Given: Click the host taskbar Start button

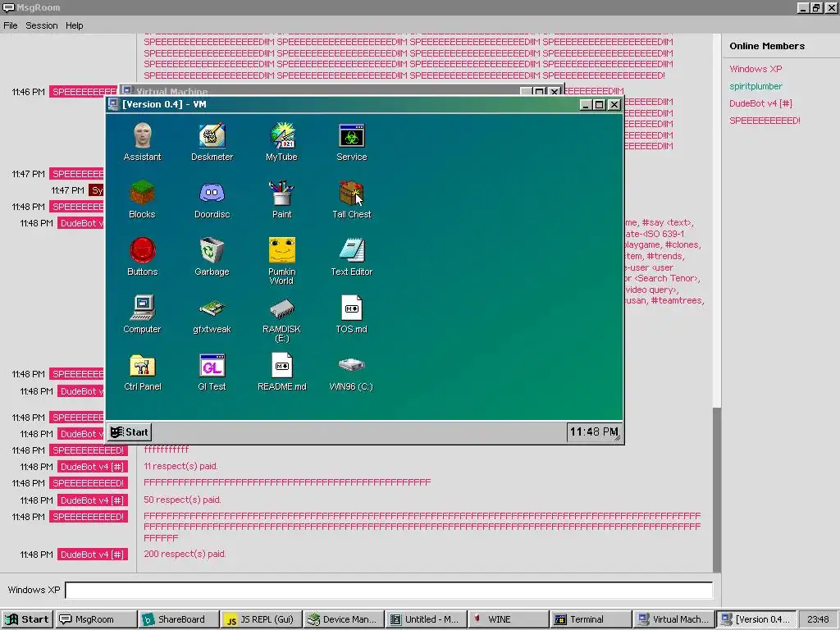Looking at the screenshot, I should tap(27, 619).
